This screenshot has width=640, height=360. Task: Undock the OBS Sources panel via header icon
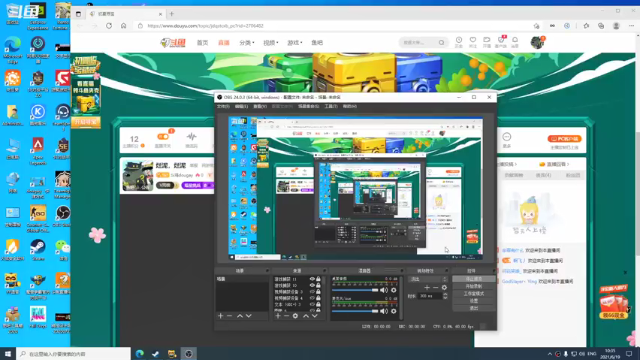(324, 271)
